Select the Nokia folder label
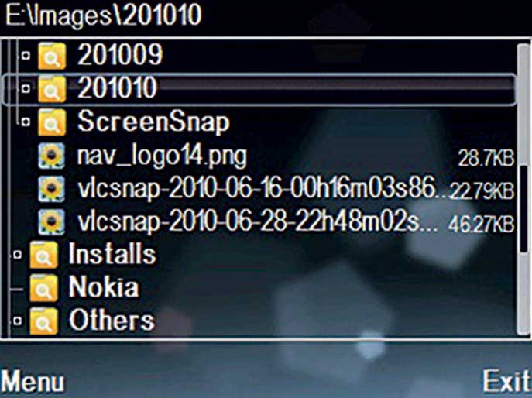Viewport: 532px width, 398px height. tap(104, 287)
